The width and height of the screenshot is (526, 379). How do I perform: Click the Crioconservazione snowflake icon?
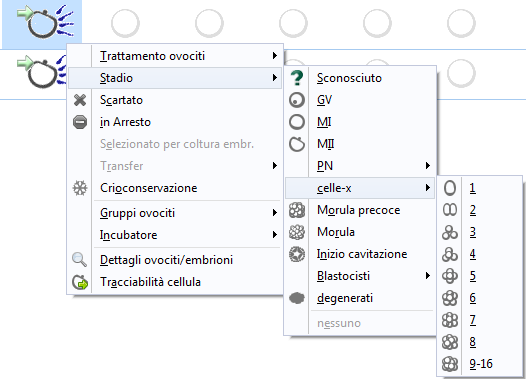(80, 188)
